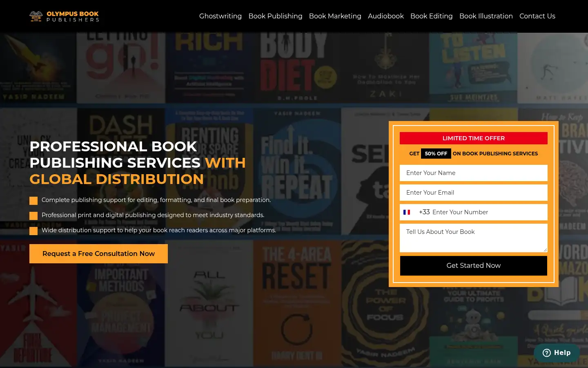
Task: Click the Body Diet book cover
Action: [x=297, y=67]
